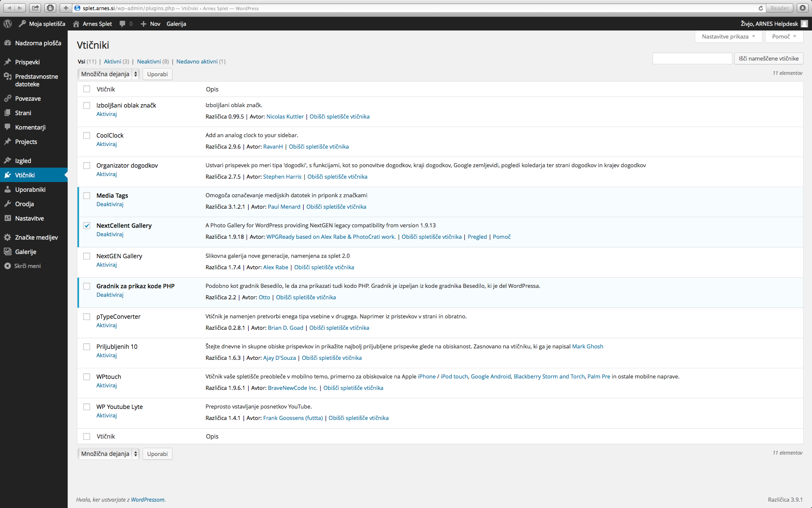The height and width of the screenshot is (508, 812).
Task: Open the bottom Množična dejanja dropdown
Action: (x=109, y=454)
